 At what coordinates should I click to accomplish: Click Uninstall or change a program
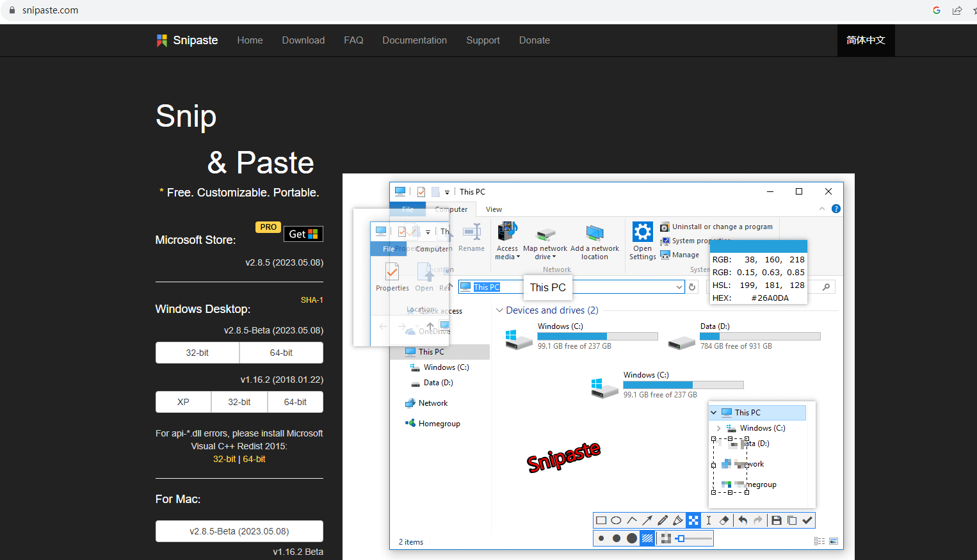(716, 227)
